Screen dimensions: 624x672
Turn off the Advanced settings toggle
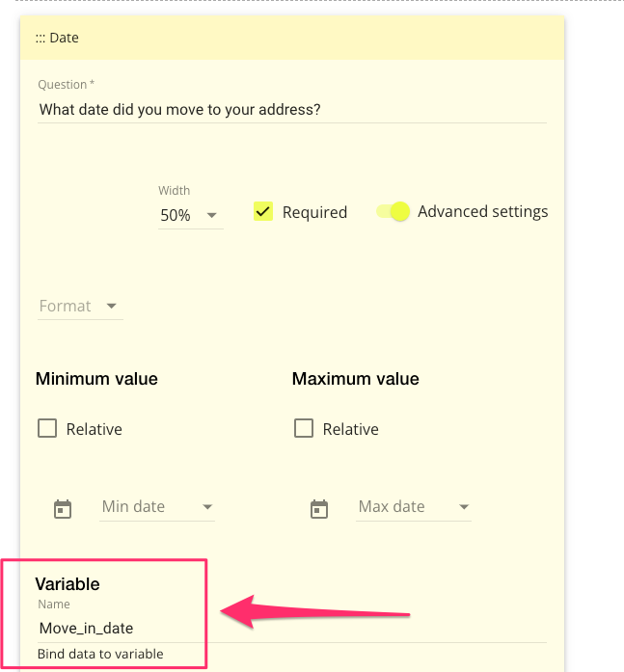393,212
